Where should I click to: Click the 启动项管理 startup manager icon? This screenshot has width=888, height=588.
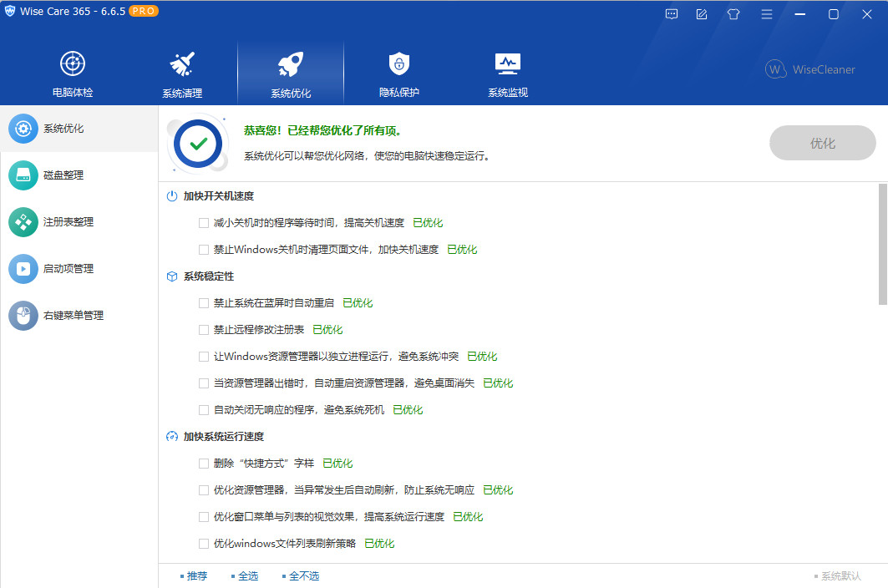click(23, 269)
